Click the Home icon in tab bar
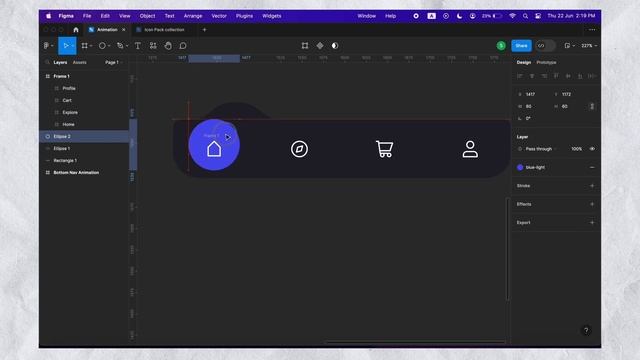Image resolution: width=640 pixels, height=360 pixels. 76,30
